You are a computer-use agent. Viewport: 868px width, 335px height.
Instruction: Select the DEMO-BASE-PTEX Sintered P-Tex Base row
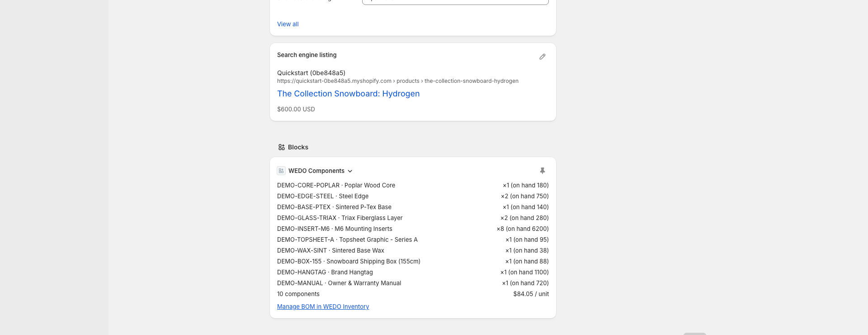click(413, 207)
